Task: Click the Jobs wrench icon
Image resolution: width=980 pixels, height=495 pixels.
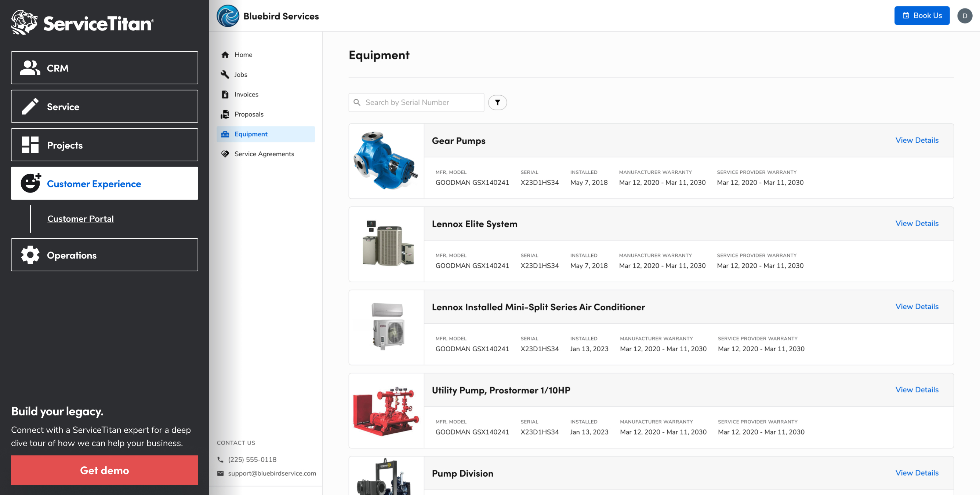Action: 225,74
